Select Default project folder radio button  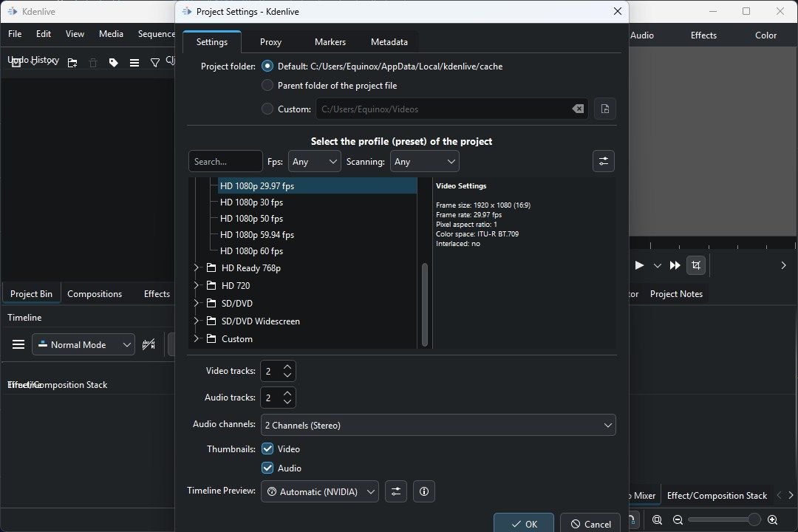click(x=267, y=66)
